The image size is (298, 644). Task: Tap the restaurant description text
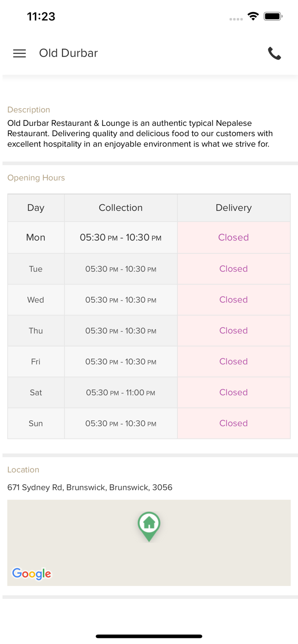click(140, 134)
